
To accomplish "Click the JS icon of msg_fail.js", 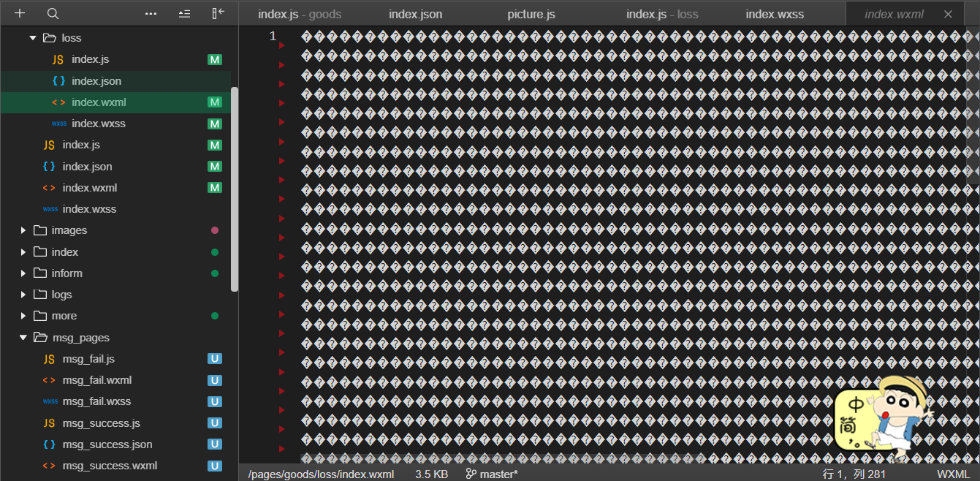I will [49, 359].
